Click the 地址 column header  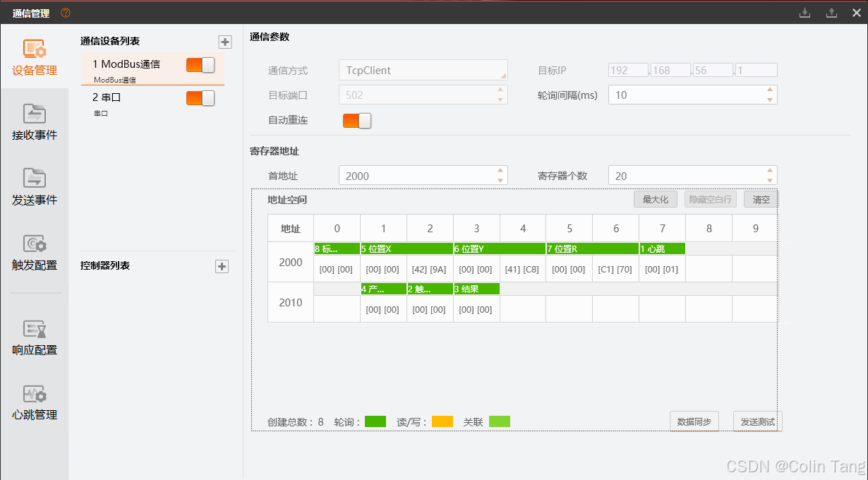291,229
